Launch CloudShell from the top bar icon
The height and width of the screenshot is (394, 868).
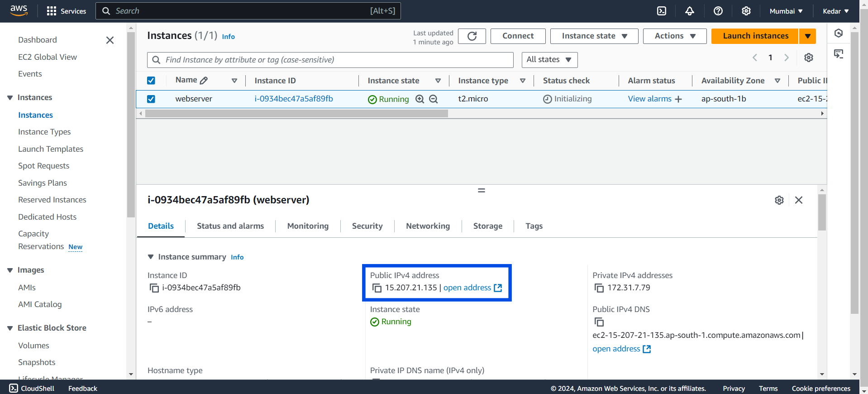pyautogui.click(x=662, y=11)
